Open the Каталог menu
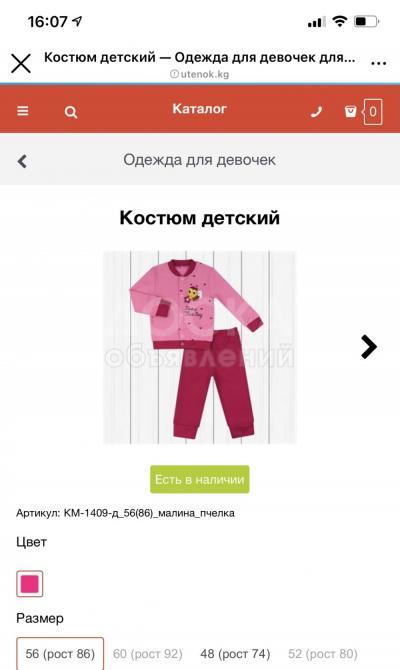 [x=199, y=109]
